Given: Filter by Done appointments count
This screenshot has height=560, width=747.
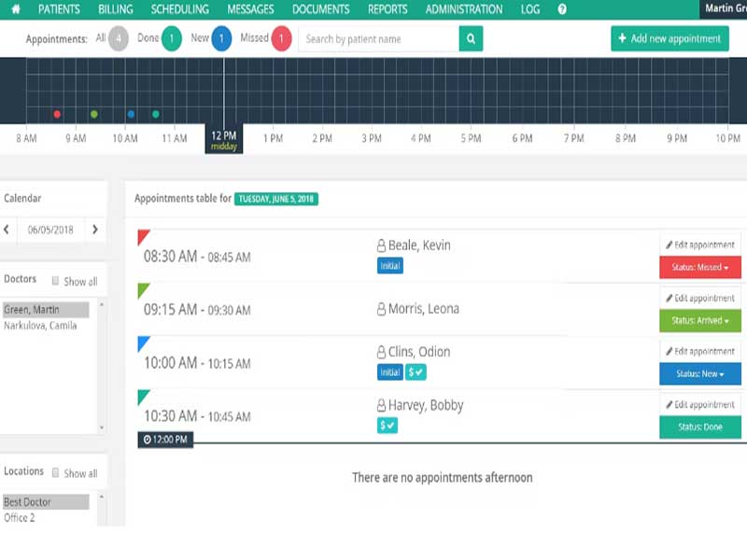Looking at the screenshot, I should (172, 38).
